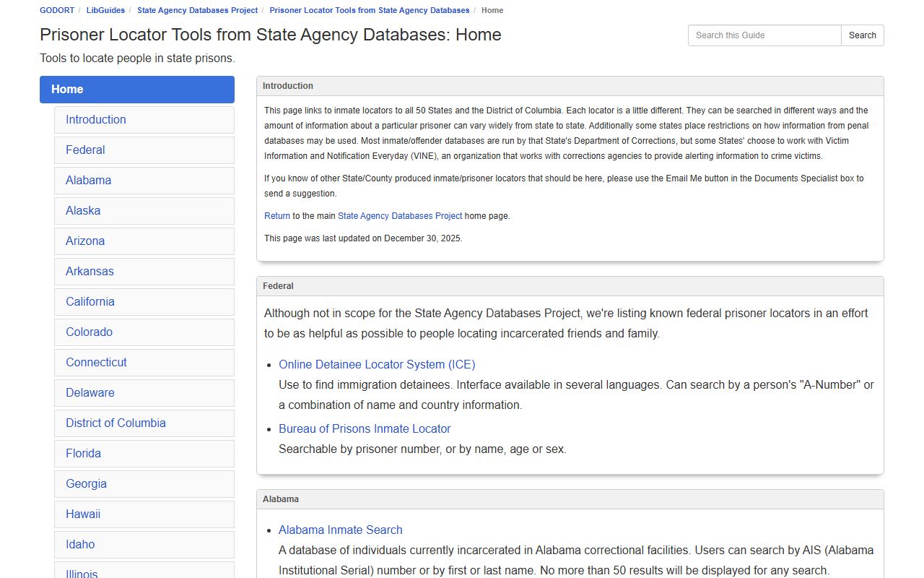The height and width of the screenshot is (578, 924).
Task: Open State Agency Databases Project breadcrumb
Action: pyautogui.click(x=197, y=10)
